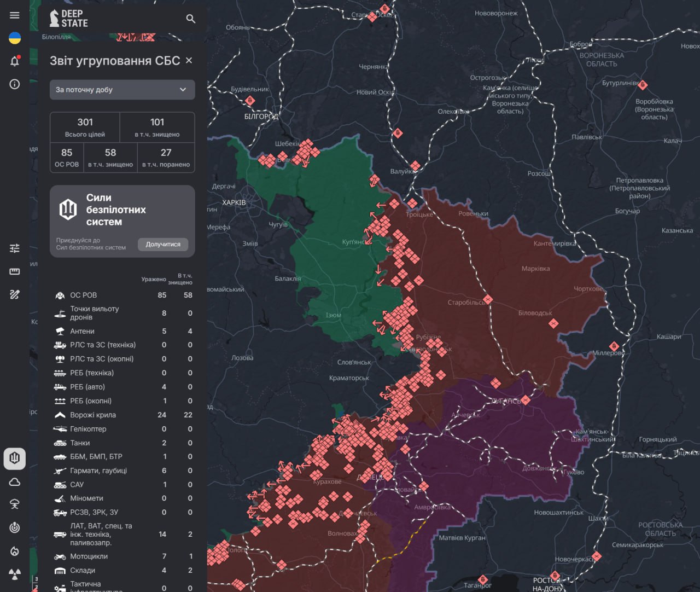
Task: Toggle the SBS trident report layer
Action: coord(15,458)
